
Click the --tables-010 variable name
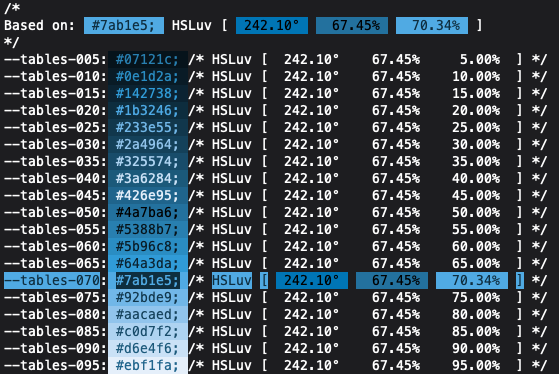point(52,77)
